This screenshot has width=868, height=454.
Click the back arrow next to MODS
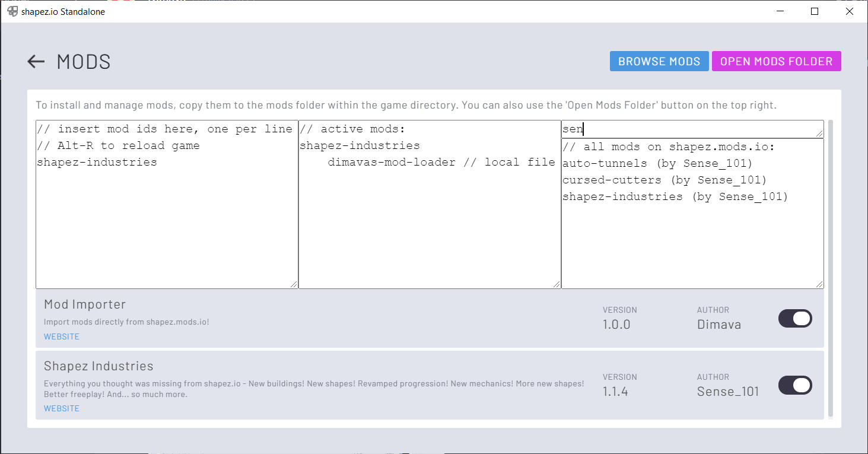(x=36, y=62)
